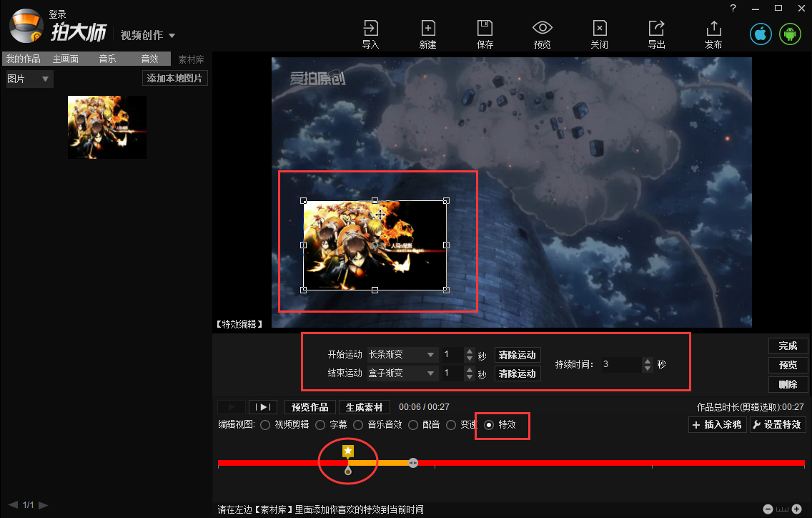Viewport: 812px width, 518px height.
Task: Select the anime image thumbnail in left panel
Action: tap(107, 127)
